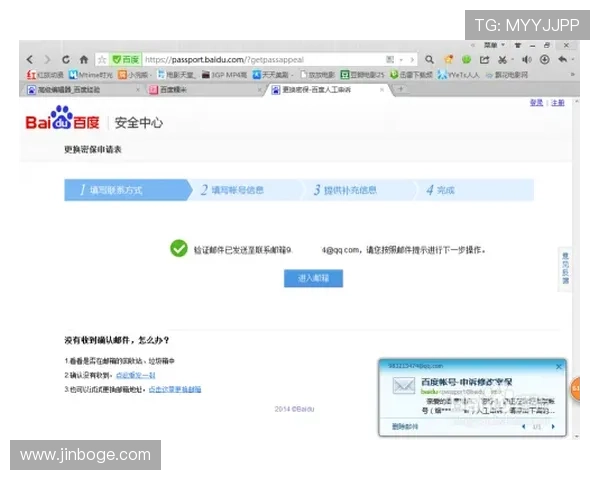Image resolution: width=600 pixels, height=480 pixels.
Task: Open the 小视频 bookmark folder
Action: [x=134, y=75]
